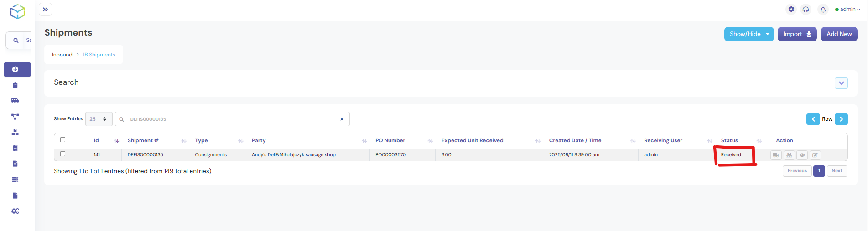
Task: Open the clipboard sidebar icon
Action: (x=15, y=85)
